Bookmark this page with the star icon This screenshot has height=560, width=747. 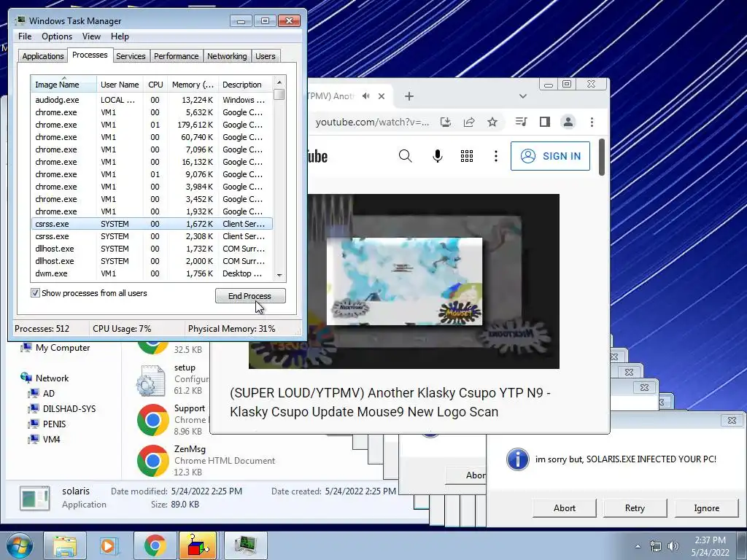pyautogui.click(x=492, y=122)
